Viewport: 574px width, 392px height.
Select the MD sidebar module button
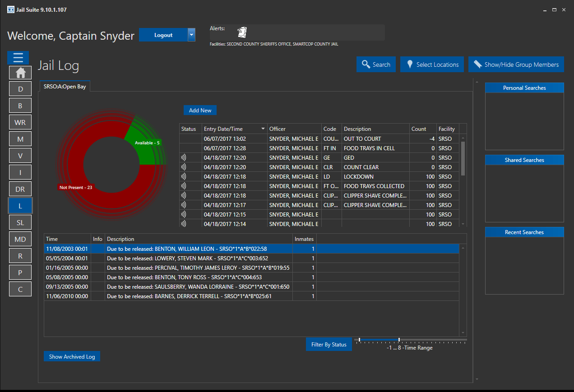point(20,239)
